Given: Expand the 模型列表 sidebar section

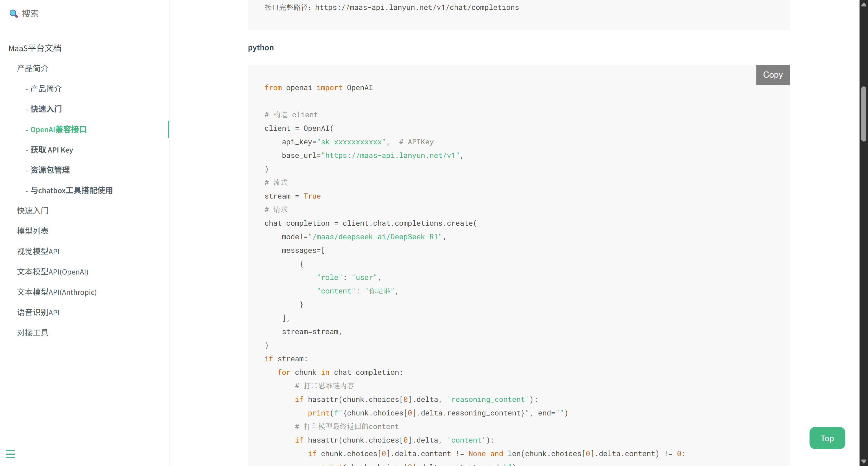Looking at the screenshot, I should pyautogui.click(x=33, y=231).
